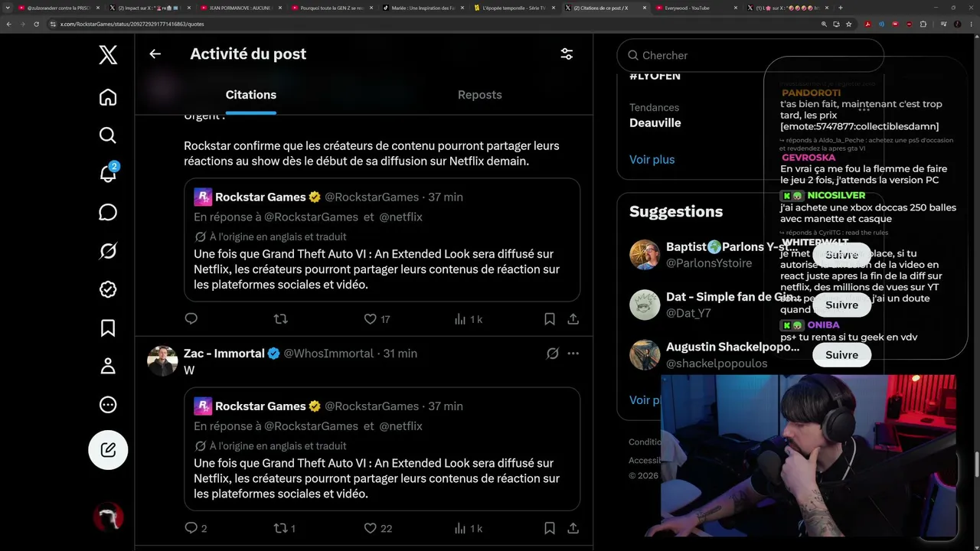
Task: Open Grok actions on Zac's post
Action: (x=552, y=354)
